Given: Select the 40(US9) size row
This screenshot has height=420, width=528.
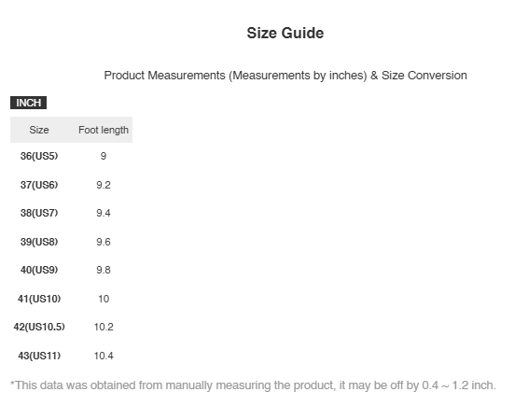Looking at the screenshot, I should [72, 270].
